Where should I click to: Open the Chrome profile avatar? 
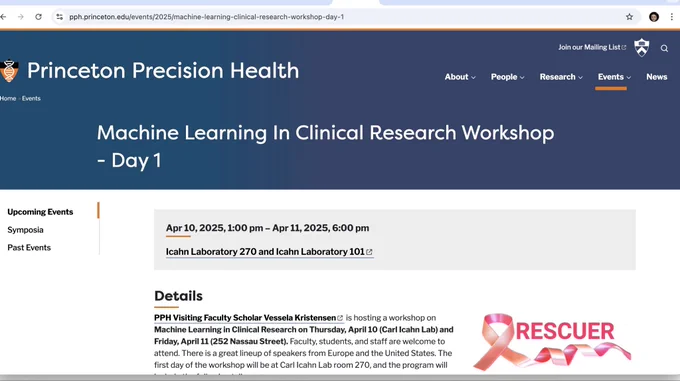(x=654, y=17)
